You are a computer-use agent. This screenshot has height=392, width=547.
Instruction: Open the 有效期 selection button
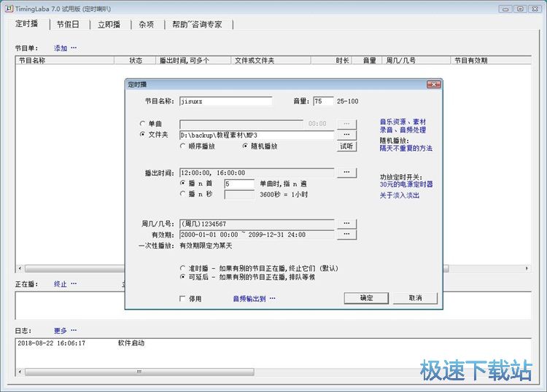click(346, 235)
